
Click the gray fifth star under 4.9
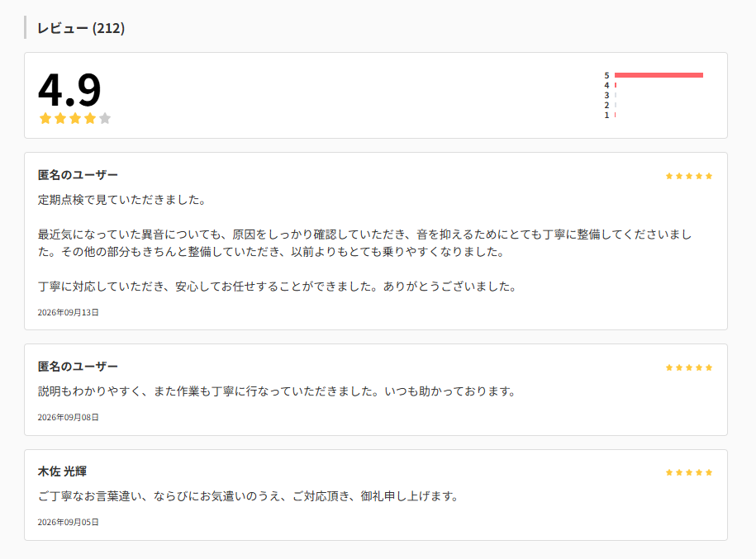coord(105,118)
